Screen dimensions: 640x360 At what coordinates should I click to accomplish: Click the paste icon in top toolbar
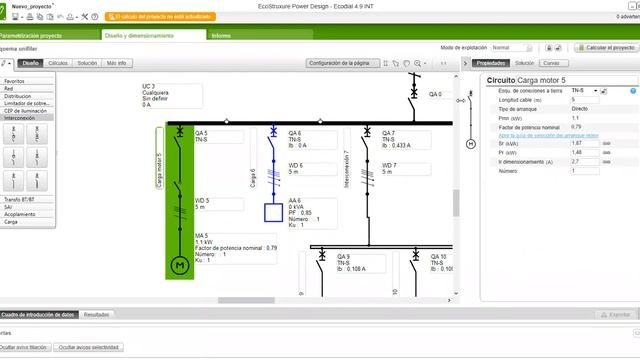[x=50, y=17]
